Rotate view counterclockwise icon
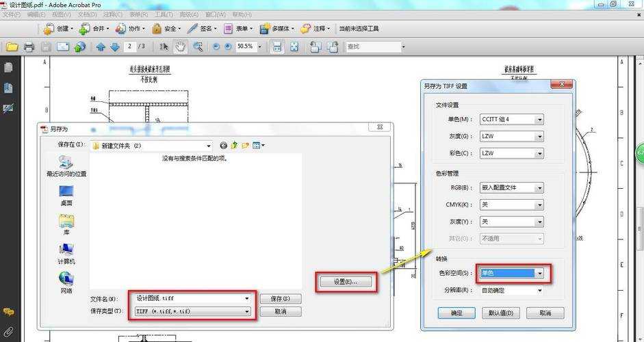Image resolution: width=644 pixels, height=342 pixels. click(x=315, y=47)
